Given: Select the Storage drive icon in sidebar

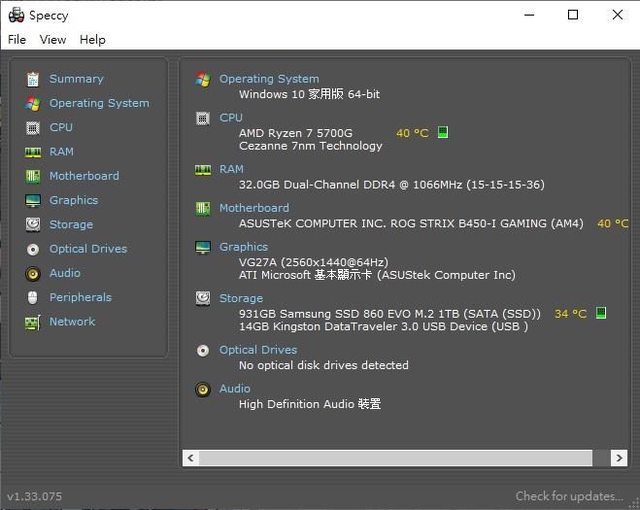Looking at the screenshot, I should pos(33,225).
